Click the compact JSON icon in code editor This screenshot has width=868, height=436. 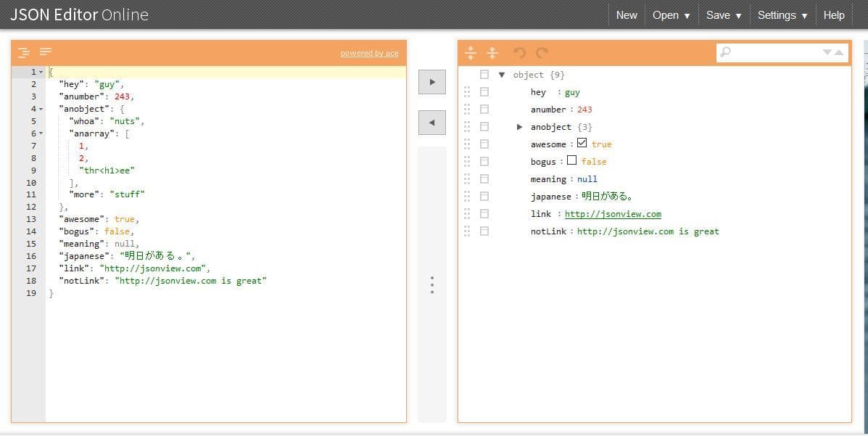click(x=46, y=52)
